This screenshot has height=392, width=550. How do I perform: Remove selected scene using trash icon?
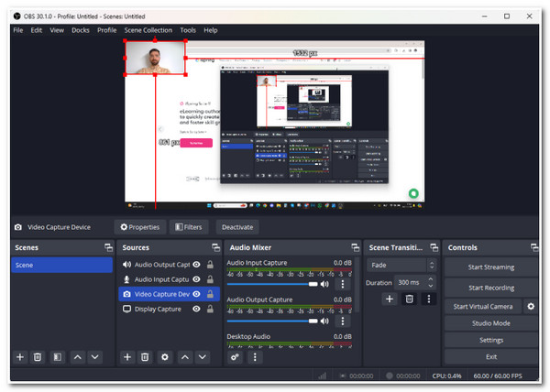38,357
